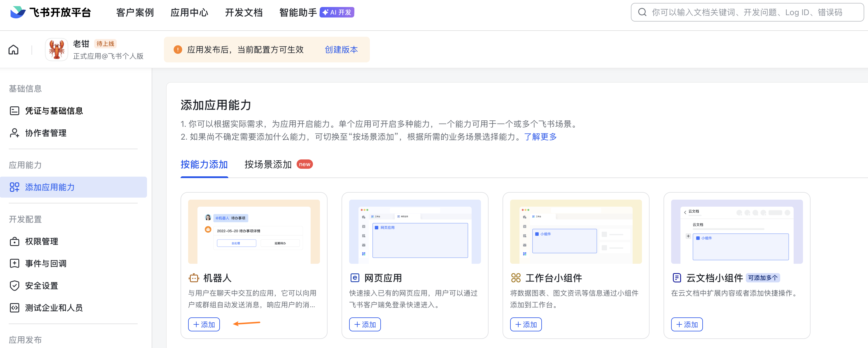The width and height of the screenshot is (868, 348).
Task: Click 权限管理 lock icon
Action: [15, 241]
